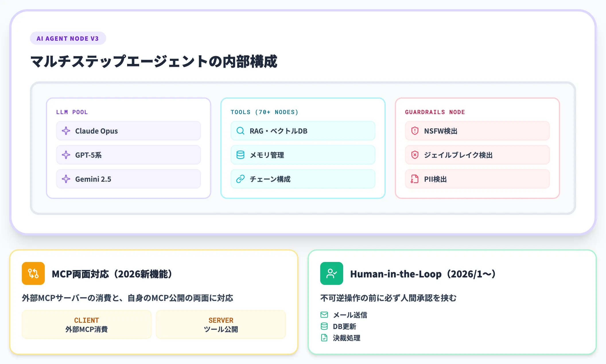Click the mail icon beside メール送信
Image resolution: width=606 pixels, height=364 pixels.
click(324, 315)
